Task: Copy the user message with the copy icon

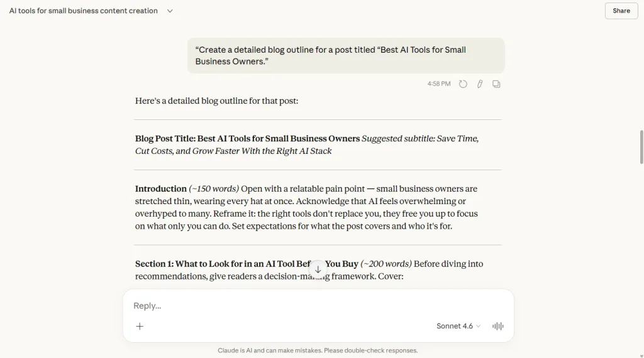Action: (x=496, y=84)
